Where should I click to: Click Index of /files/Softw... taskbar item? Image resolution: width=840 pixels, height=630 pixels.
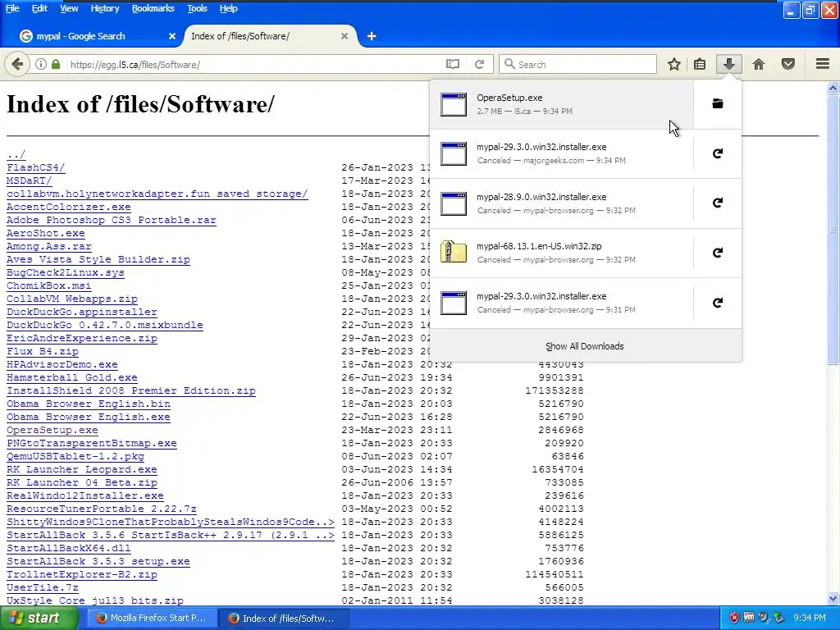click(x=284, y=619)
